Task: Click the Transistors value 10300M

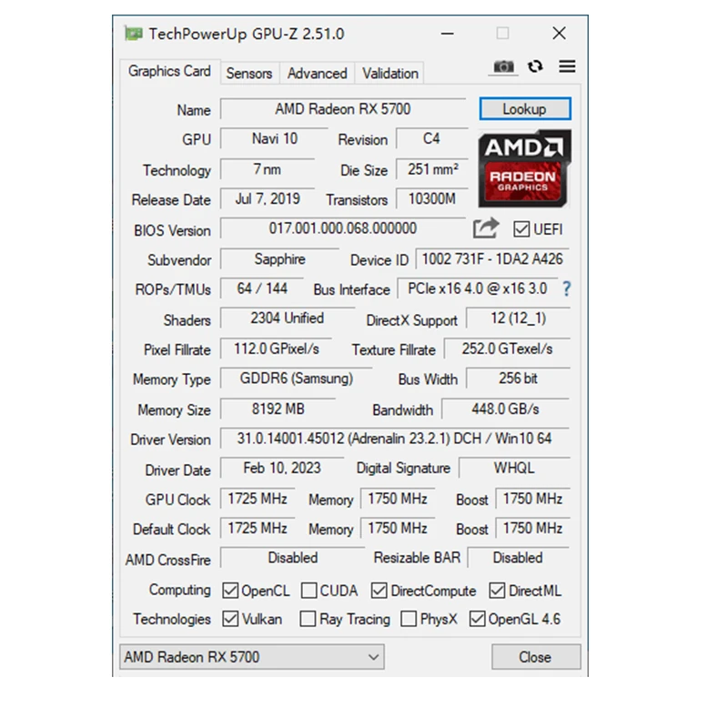Action: (x=431, y=199)
